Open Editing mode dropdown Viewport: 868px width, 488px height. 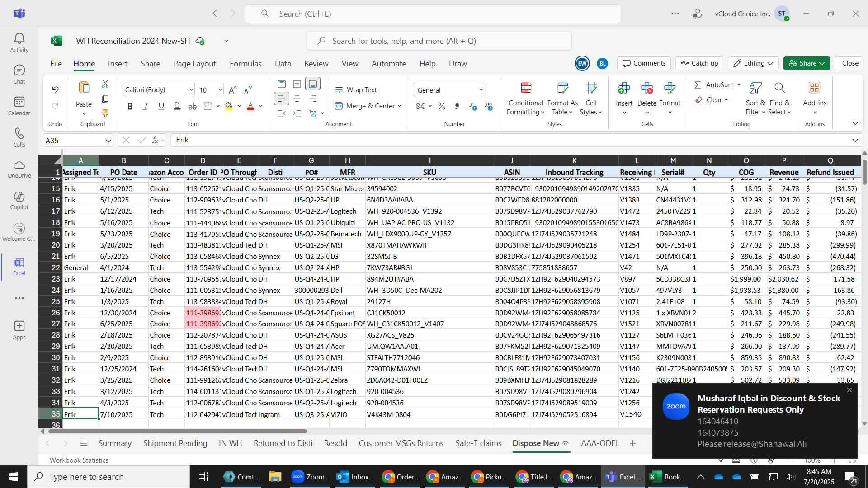pos(753,63)
